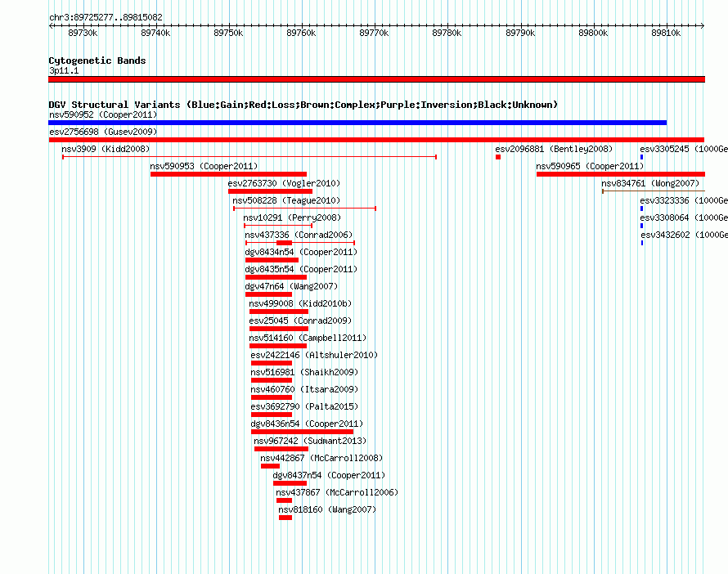
Task: Open nsv514160 (Campbell2011) variant
Action: point(308,338)
